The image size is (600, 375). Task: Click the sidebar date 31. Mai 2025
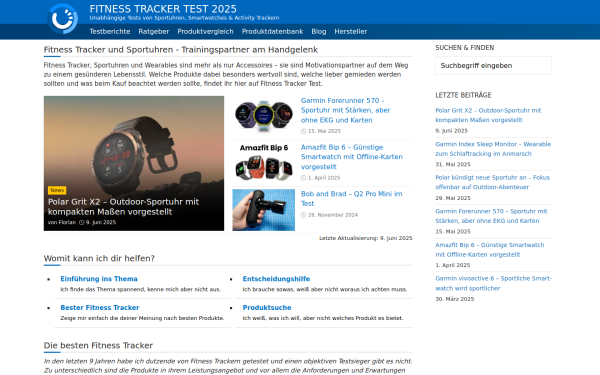tap(453, 164)
